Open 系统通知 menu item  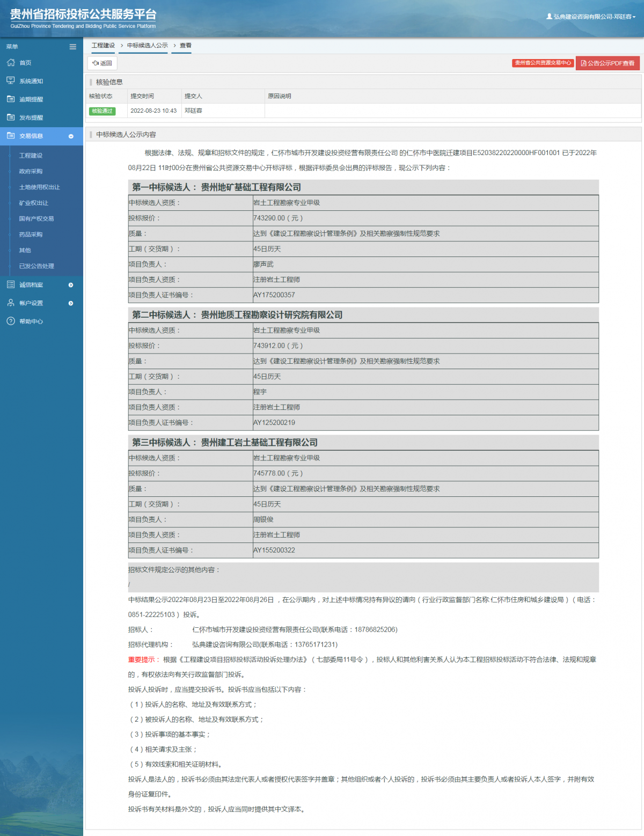tap(31, 81)
